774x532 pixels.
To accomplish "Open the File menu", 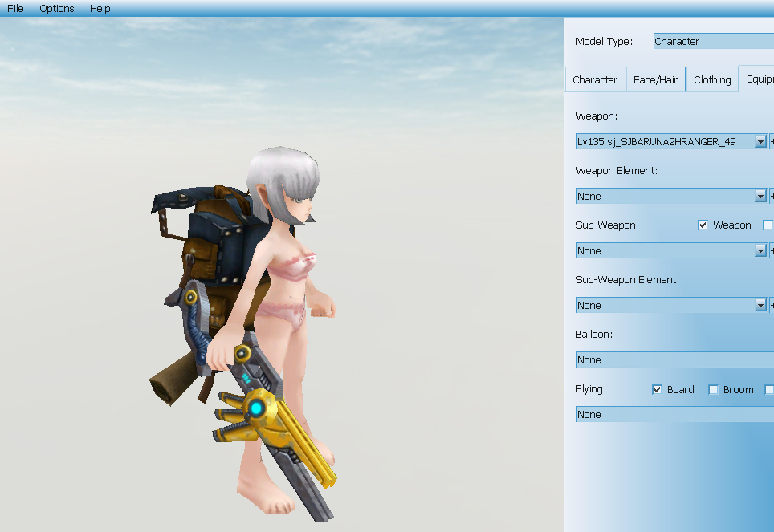I will [x=15, y=9].
